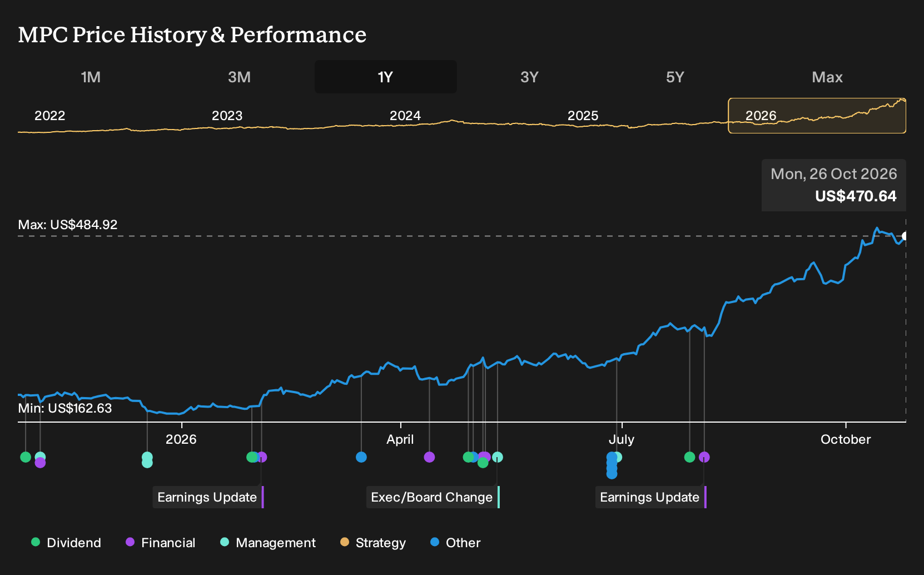Click the Min: US$162.63 label
The image size is (924, 575).
click(x=65, y=408)
